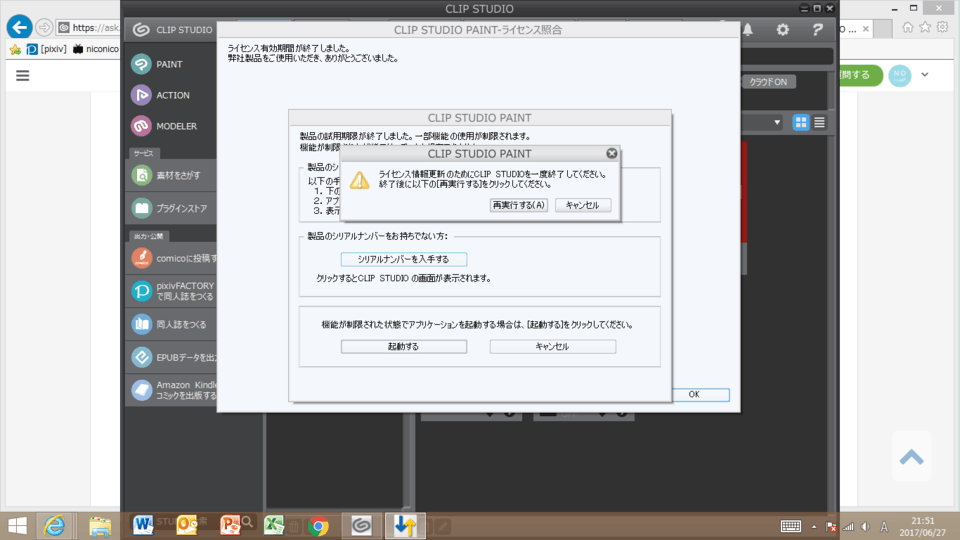Click the EPUB data export icon
The image size is (960, 540).
point(142,356)
